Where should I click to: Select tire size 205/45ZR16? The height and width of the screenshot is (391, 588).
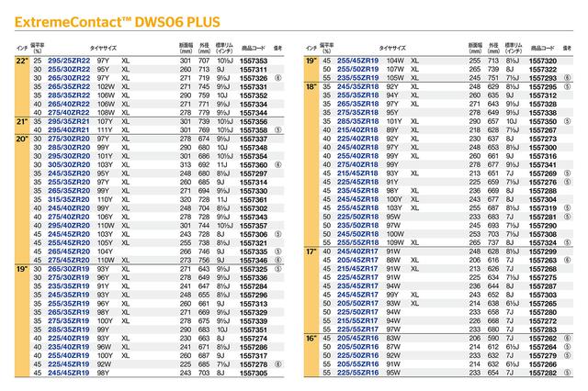pyautogui.click(x=357, y=338)
